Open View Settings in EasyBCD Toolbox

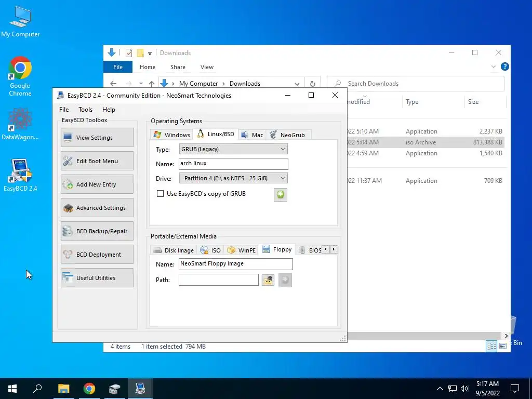pyautogui.click(x=97, y=137)
